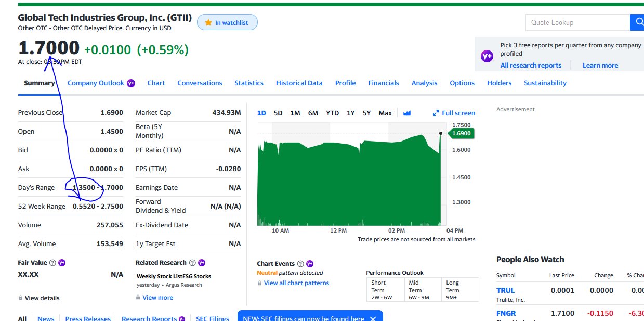Viewport: 644px width, 321px height.
Task: Go to the Options tab
Action: [x=462, y=83]
